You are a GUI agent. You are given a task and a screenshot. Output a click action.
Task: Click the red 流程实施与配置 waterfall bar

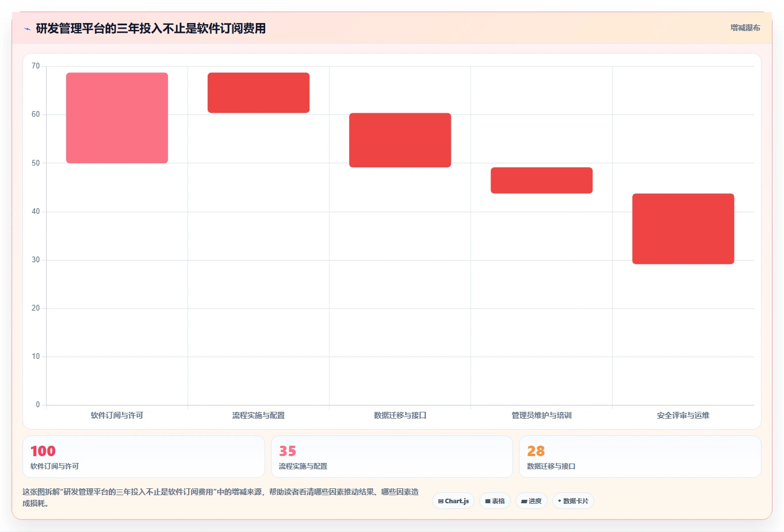point(258,93)
